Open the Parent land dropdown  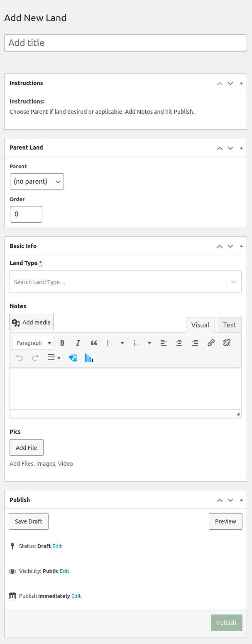(37, 182)
